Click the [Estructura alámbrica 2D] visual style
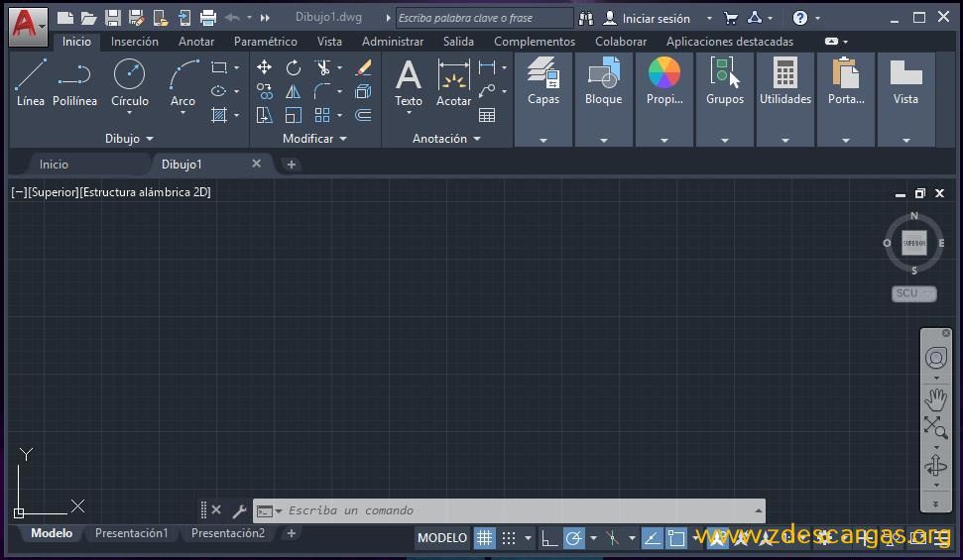This screenshot has width=963, height=560. [145, 192]
